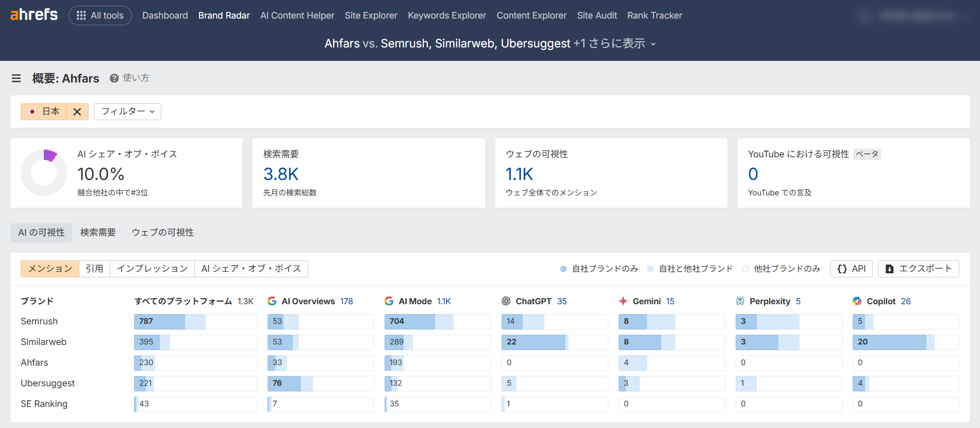Click the SE Ranking AI Mode value 35
The image size is (980, 428).
tap(394, 404)
